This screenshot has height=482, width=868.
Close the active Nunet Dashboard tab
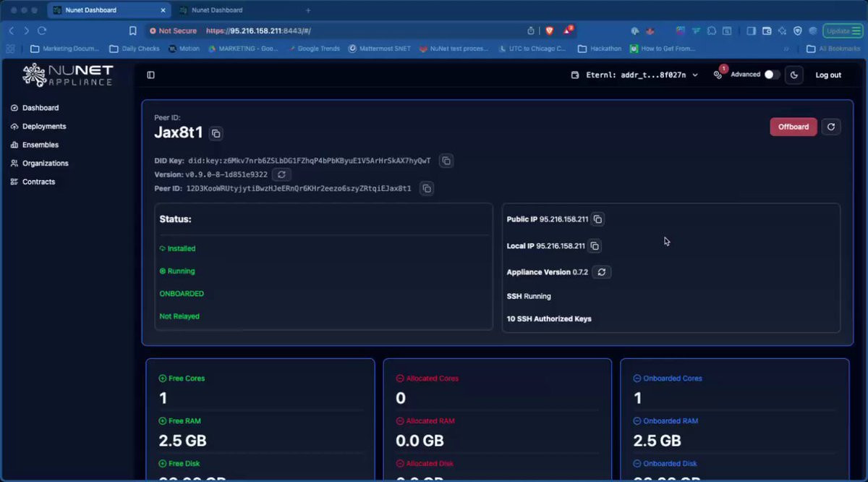tap(163, 10)
